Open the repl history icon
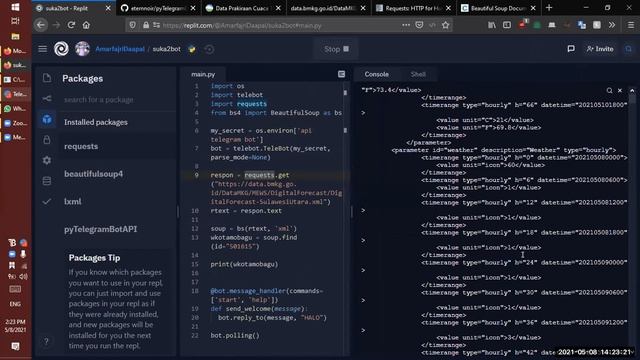Image resolution: width=640 pixels, height=360 pixels. point(209,49)
